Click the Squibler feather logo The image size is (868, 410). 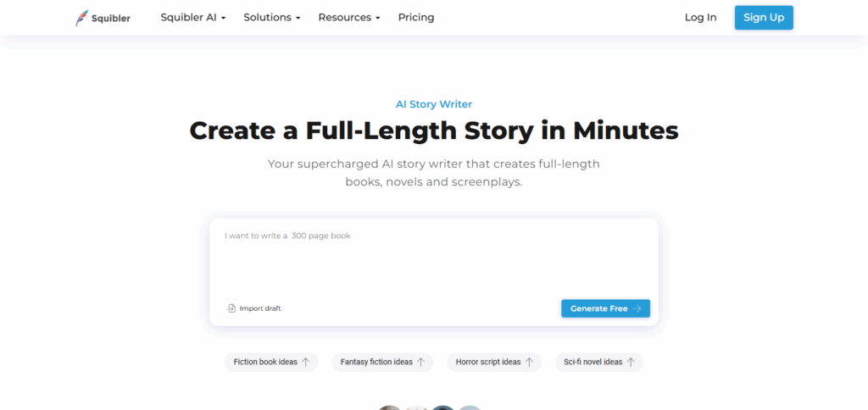tap(82, 18)
